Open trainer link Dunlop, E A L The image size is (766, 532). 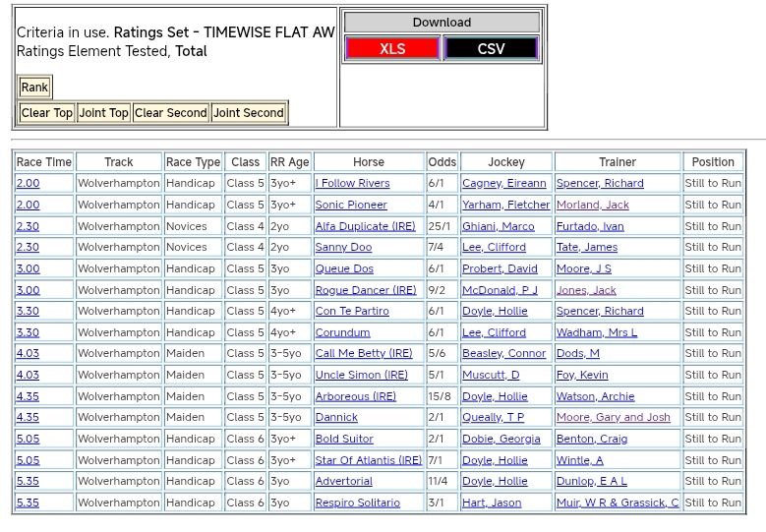(x=592, y=481)
